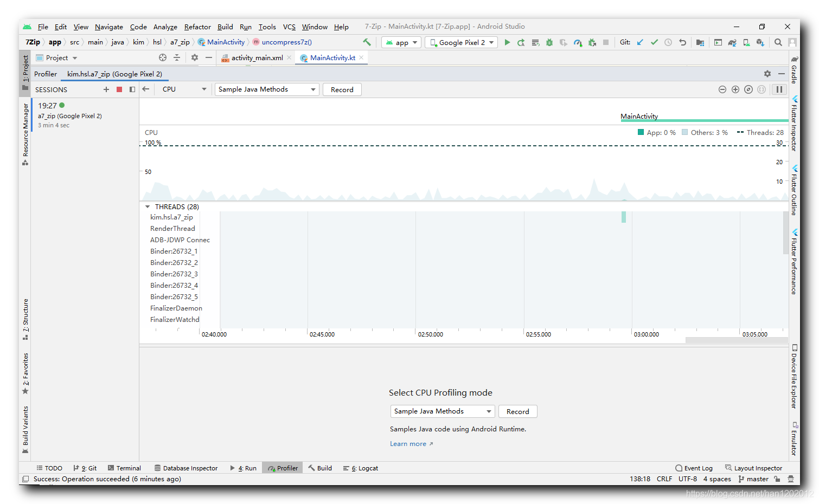Update project via the Git down-arrow icon
Viewport: 819px width, 504px height.
click(640, 42)
